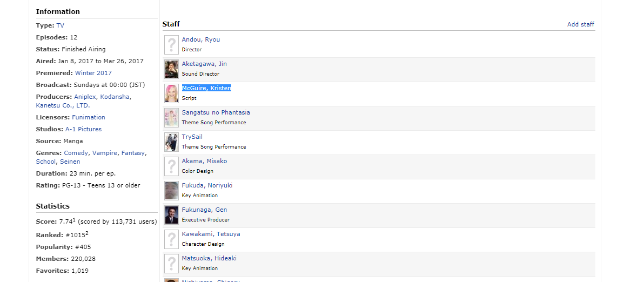
Task: Open Fukuda, Noriyuki photo thumbnail
Action: click(171, 191)
